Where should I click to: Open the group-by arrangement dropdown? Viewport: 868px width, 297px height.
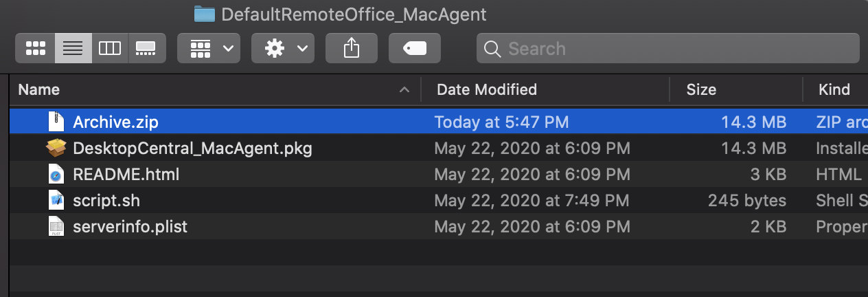tap(209, 48)
